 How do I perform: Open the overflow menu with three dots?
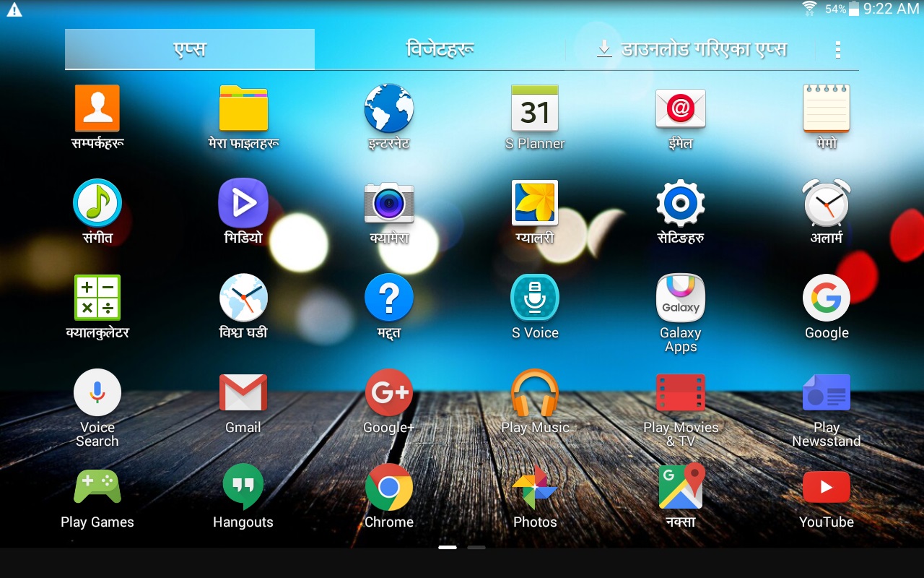[x=837, y=49]
